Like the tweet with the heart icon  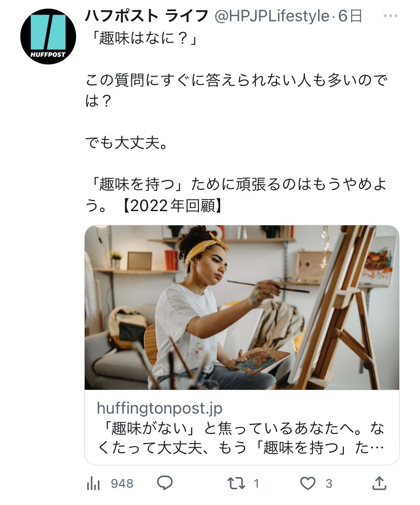click(308, 483)
